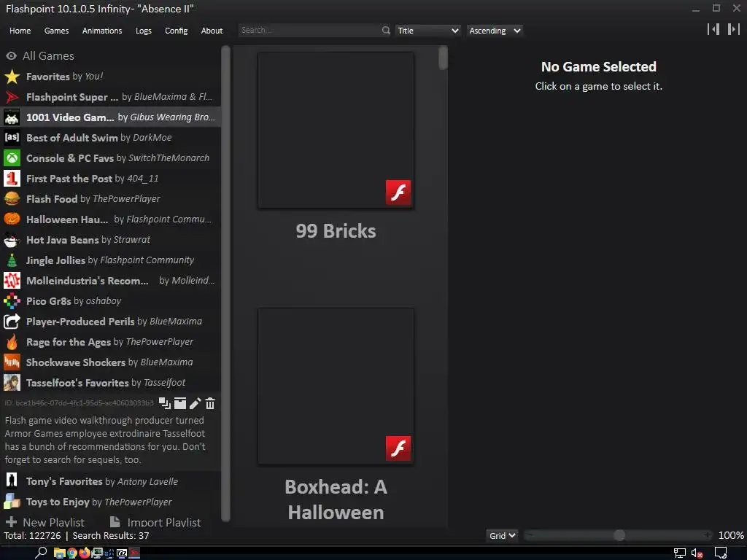Click the pumpkin icon for Halloween Haunts
This screenshot has width=747, height=560.
(x=12, y=219)
